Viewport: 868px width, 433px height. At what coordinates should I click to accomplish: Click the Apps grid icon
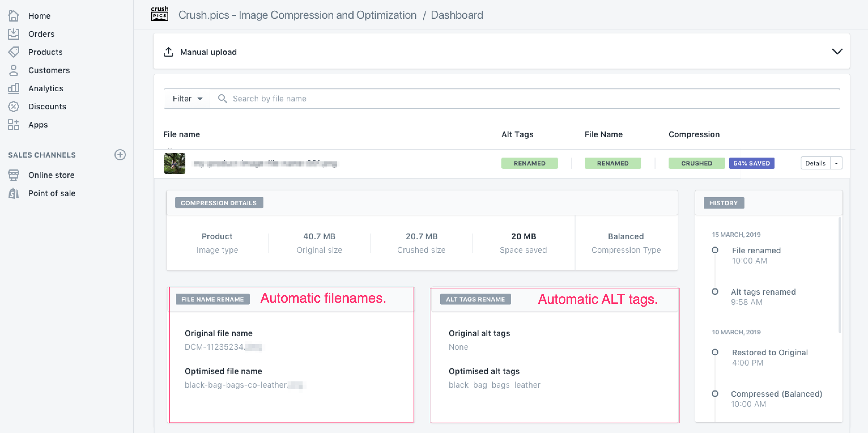click(x=14, y=125)
